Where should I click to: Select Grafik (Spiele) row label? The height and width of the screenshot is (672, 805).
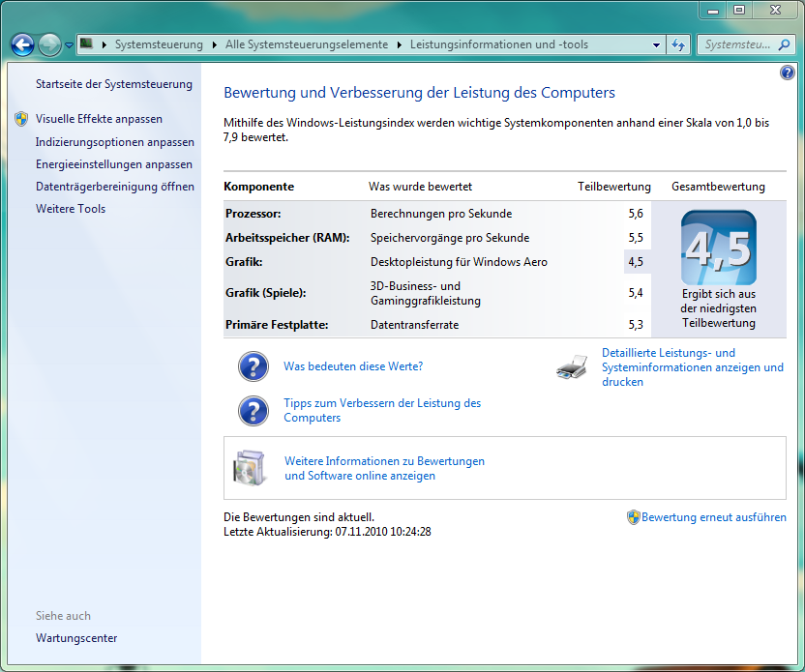pos(265,293)
